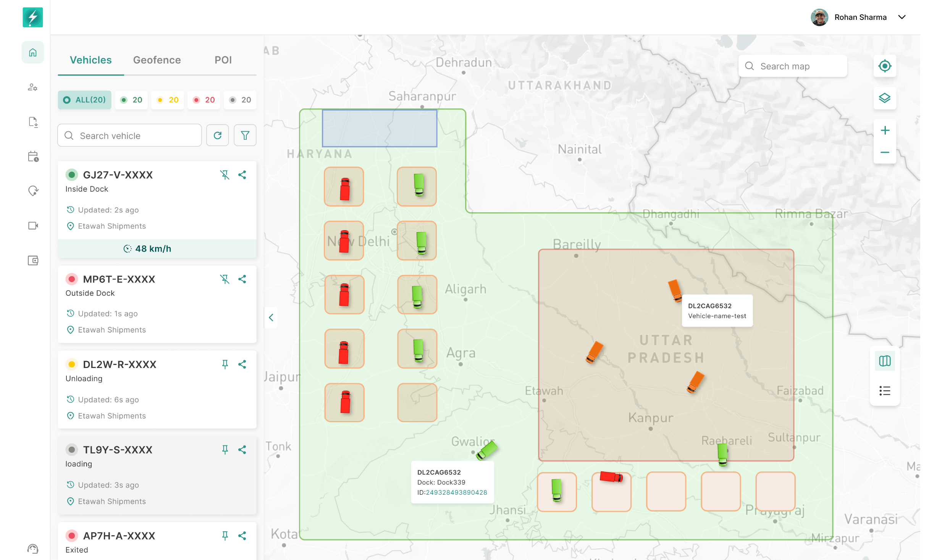Switch to the Geofence tab

click(157, 60)
